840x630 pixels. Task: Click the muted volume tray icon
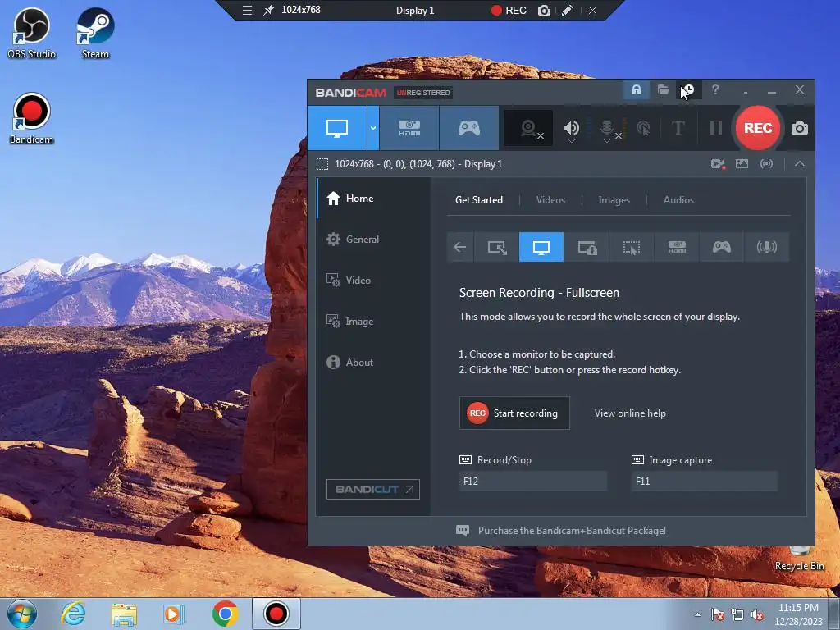pos(757,614)
